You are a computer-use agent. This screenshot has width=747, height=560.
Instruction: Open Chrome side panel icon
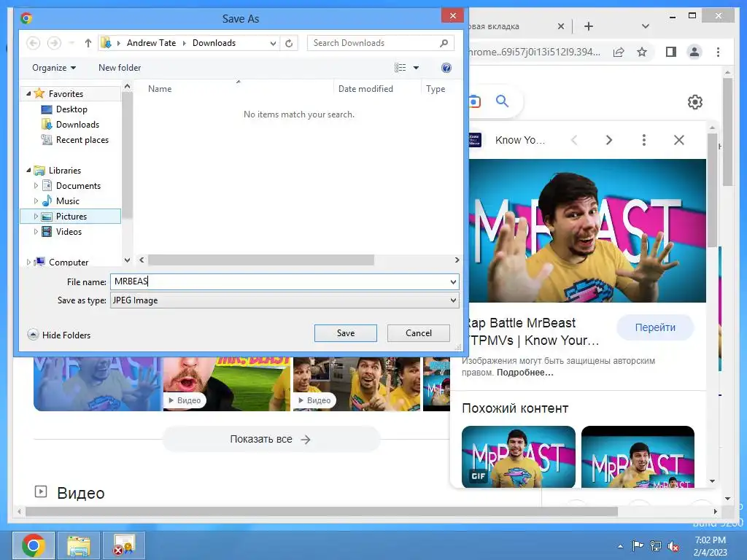coord(671,52)
